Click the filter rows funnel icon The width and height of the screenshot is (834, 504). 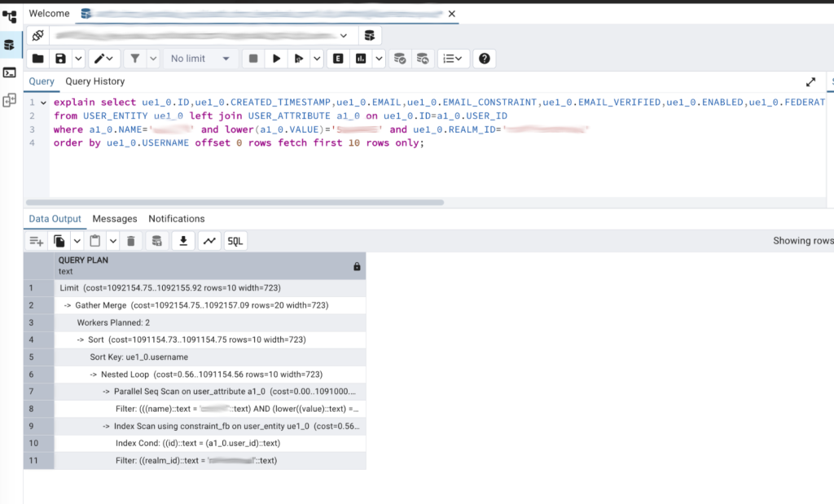[135, 59]
